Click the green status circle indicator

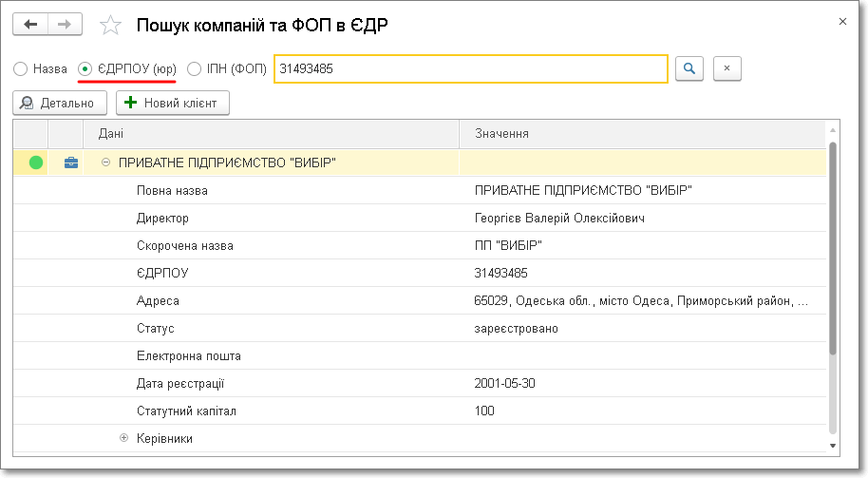click(36, 163)
